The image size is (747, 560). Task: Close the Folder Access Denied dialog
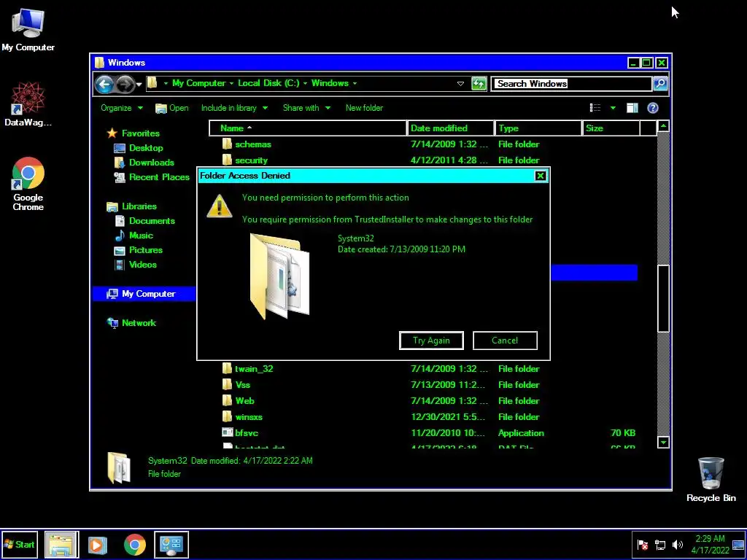(x=541, y=176)
